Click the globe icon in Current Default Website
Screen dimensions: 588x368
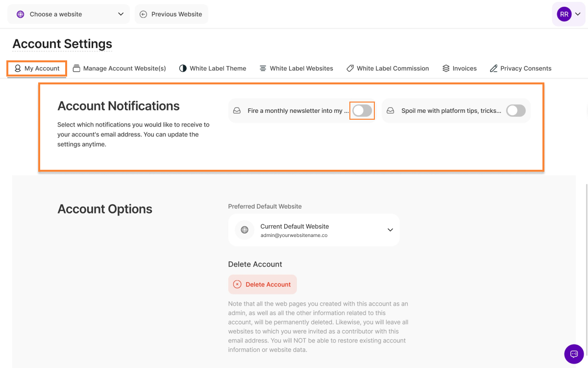tap(245, 230)
